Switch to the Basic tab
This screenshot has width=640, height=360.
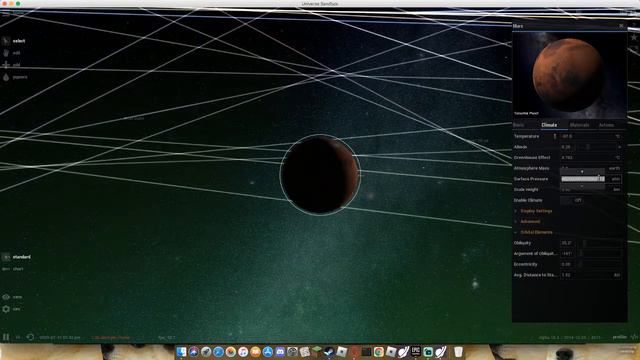(x=519, y=125)
